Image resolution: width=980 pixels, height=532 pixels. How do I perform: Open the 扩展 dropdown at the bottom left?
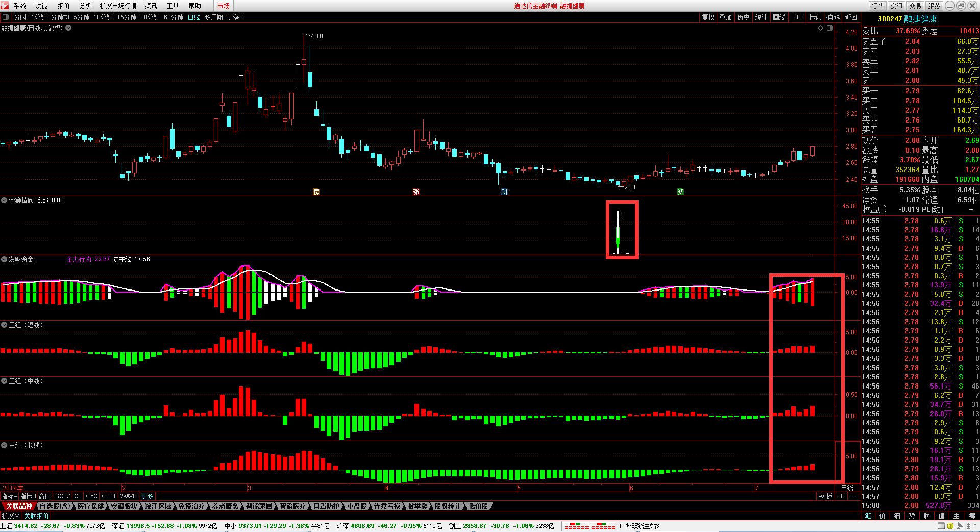10,516
